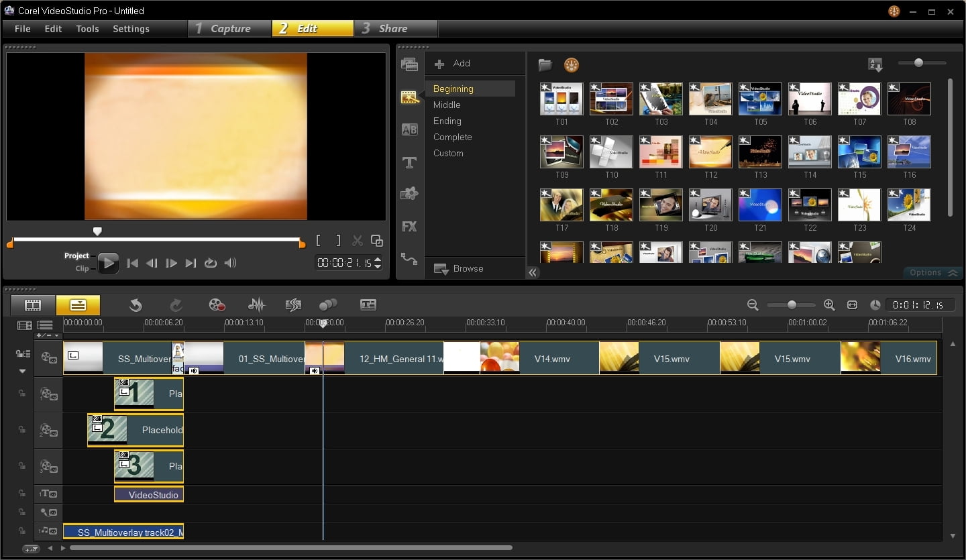Click the scissors split clip icon
966x560 pixels.
click(x=358, y=241)
